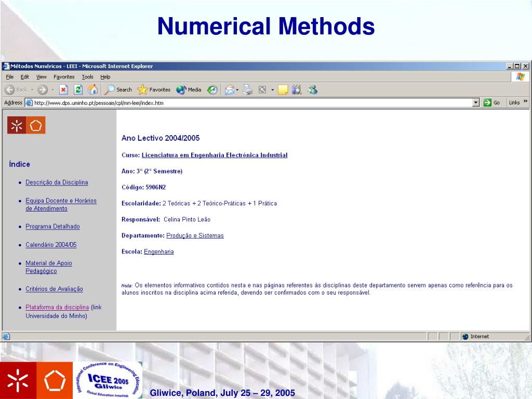Screen dimensions: 532x399
Task: Open the Favorites pane
Action: point(154,90)
